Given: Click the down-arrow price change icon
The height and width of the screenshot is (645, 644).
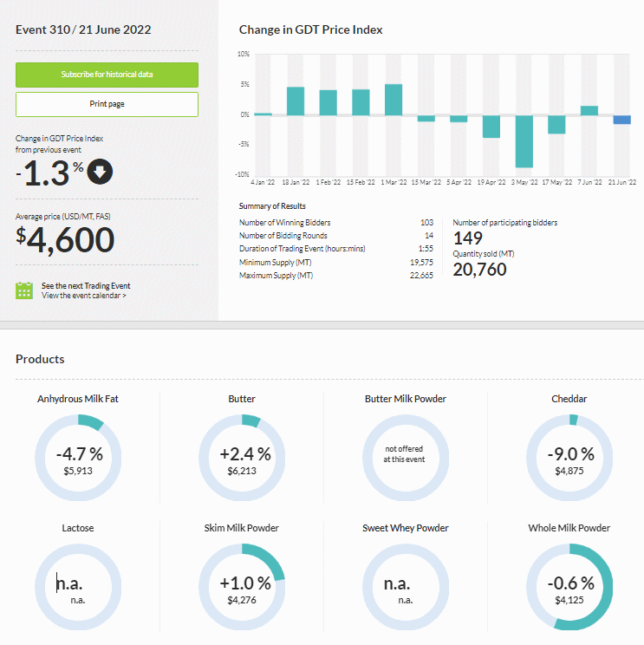Looking at the screenshot, I should tap(100, 172).
